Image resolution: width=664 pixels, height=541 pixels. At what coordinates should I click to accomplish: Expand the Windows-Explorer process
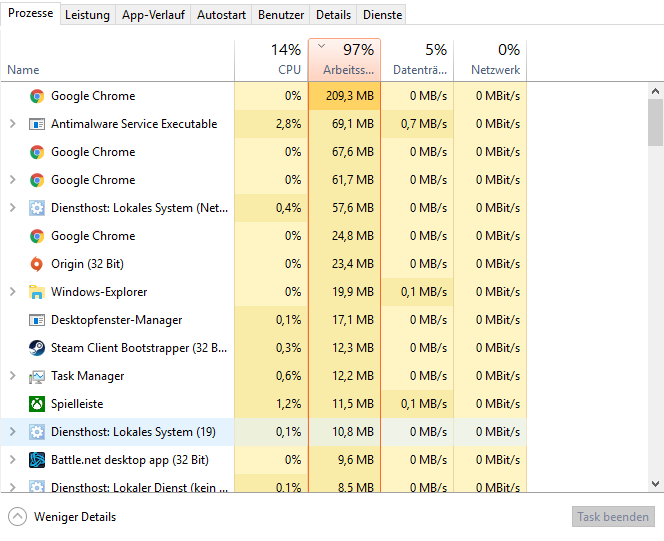[x=13, y=291]
